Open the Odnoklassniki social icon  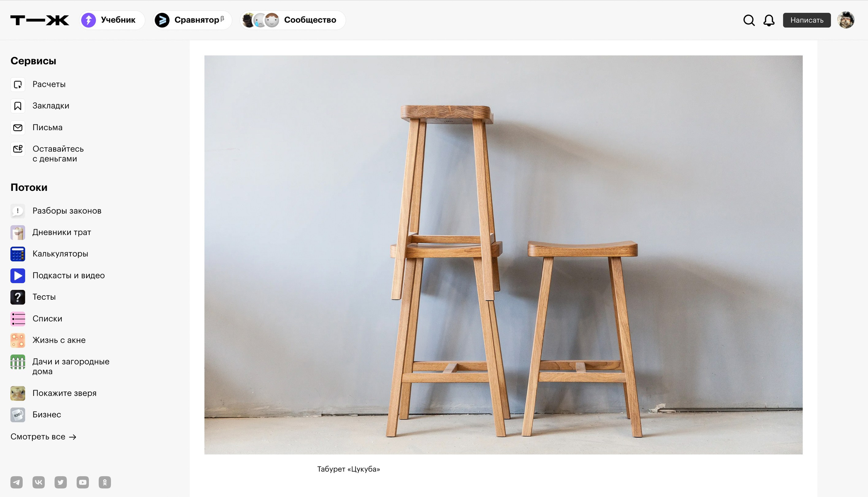[105, 482]
